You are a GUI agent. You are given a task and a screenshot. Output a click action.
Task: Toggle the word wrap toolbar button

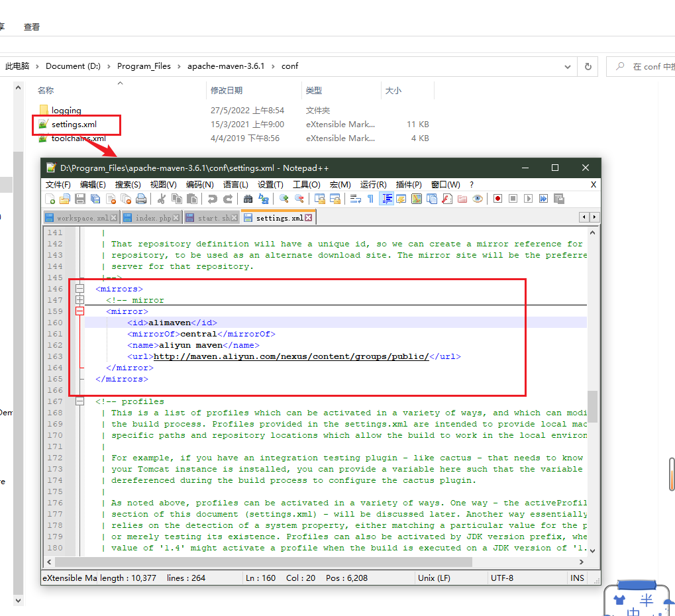(355, 199)
